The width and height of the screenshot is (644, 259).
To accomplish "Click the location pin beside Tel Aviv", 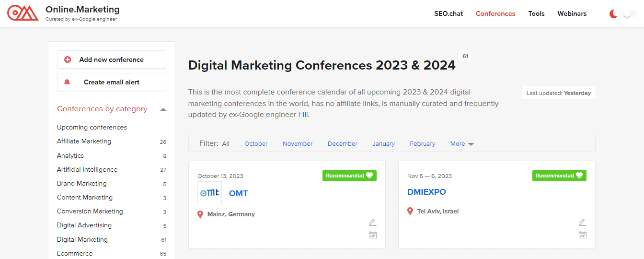I will pos(410,211).
